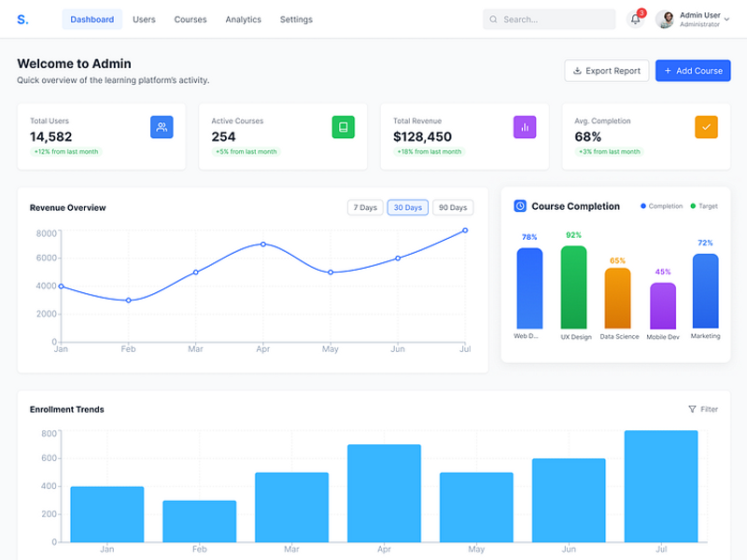Select the 7 Days range
This screenshot has height=560, width=747.
(365, 207)
